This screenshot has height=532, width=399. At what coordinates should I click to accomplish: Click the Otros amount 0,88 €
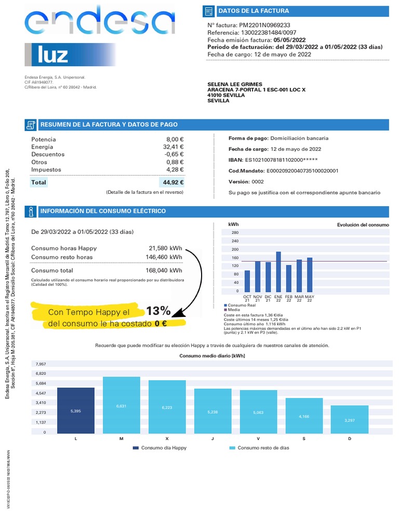click(x=175, y=162)
